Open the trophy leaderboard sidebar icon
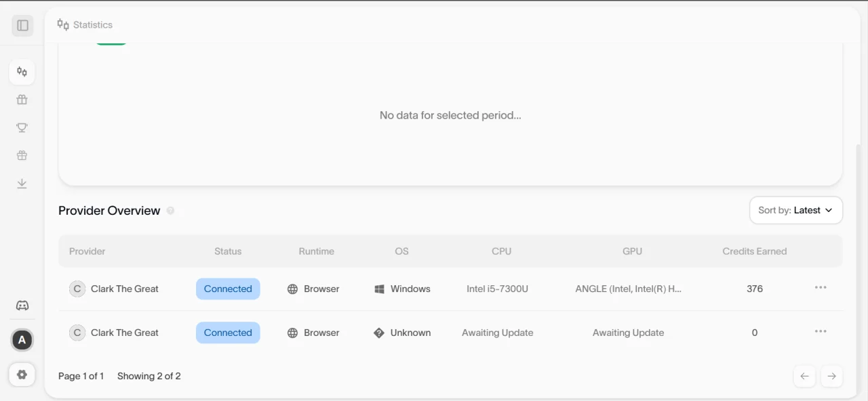The width and height of the screenshot is (868, 401). pyautogui.click(x=22, y=127)
